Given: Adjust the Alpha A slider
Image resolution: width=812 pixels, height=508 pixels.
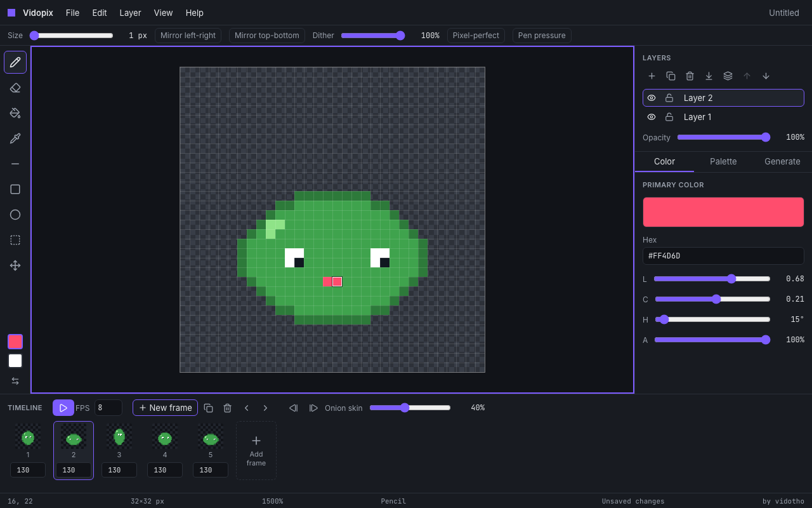Looking at the screenshot, I should [712, 340].
